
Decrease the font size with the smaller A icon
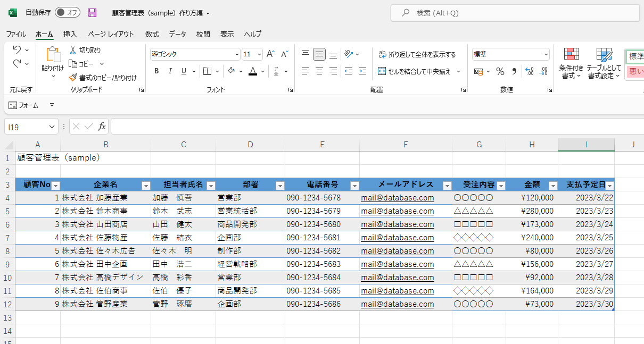284,54
